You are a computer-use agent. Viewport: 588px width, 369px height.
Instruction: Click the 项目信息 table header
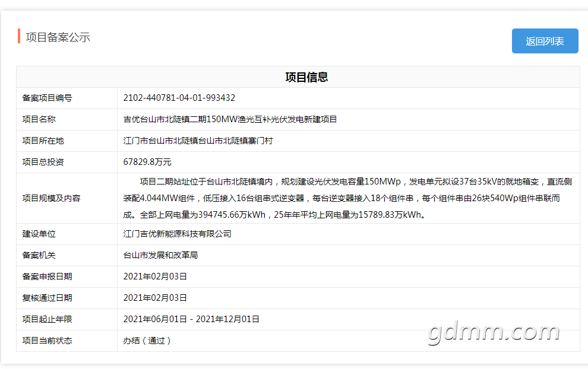(x=298, y=77)
